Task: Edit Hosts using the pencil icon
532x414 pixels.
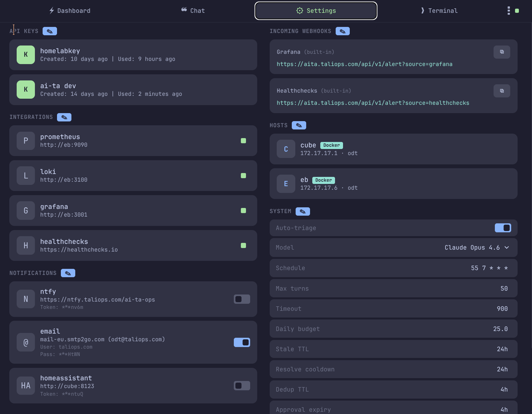Action: coord(299,125)
